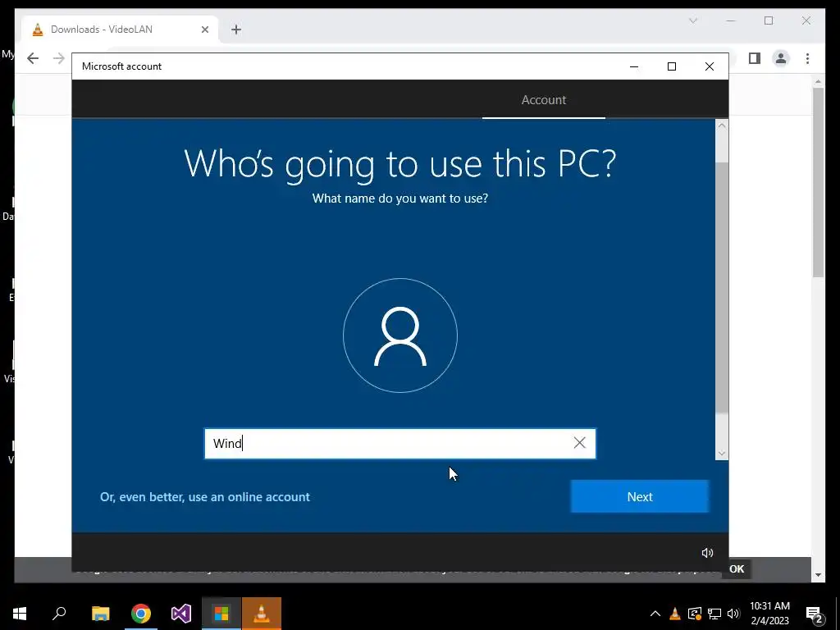Click the dialog scrollbar up arrow
Viewport: 840px width, 630px height.
(722, 126)
